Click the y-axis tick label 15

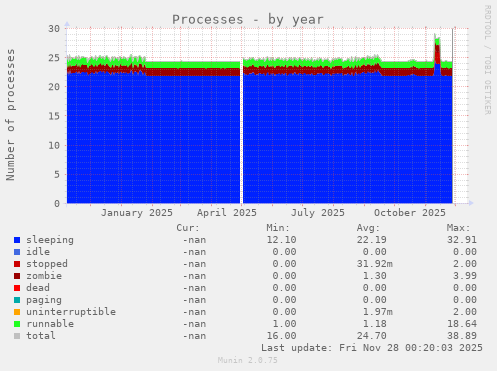54,116
